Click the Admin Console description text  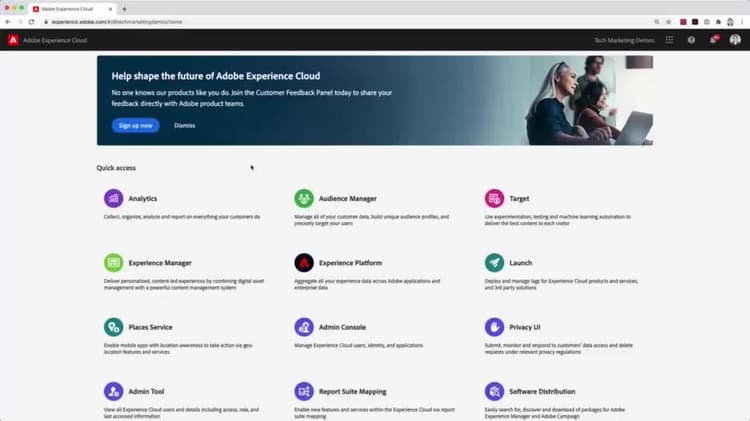(358, 345)
